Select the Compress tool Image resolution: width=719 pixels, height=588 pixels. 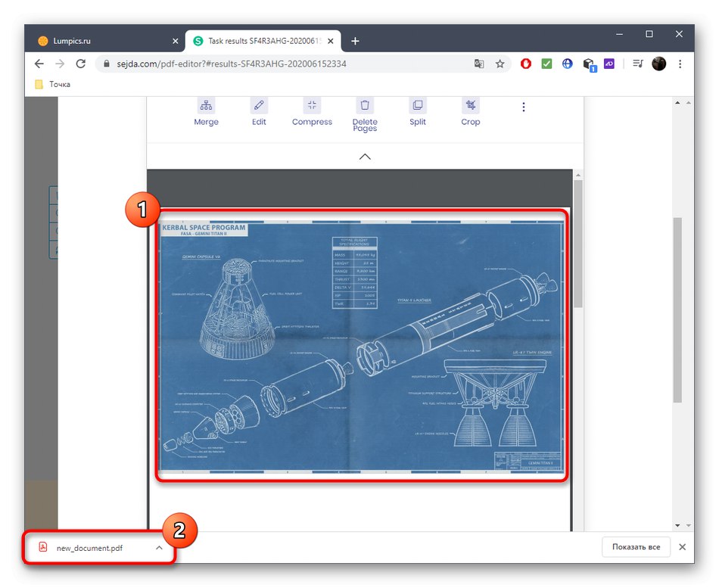tap(312, 112)
